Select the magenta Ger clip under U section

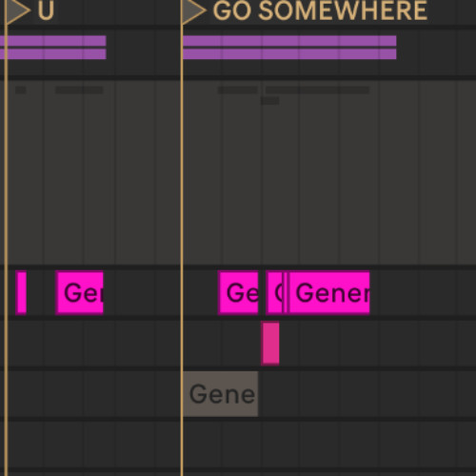pos(79,292)
